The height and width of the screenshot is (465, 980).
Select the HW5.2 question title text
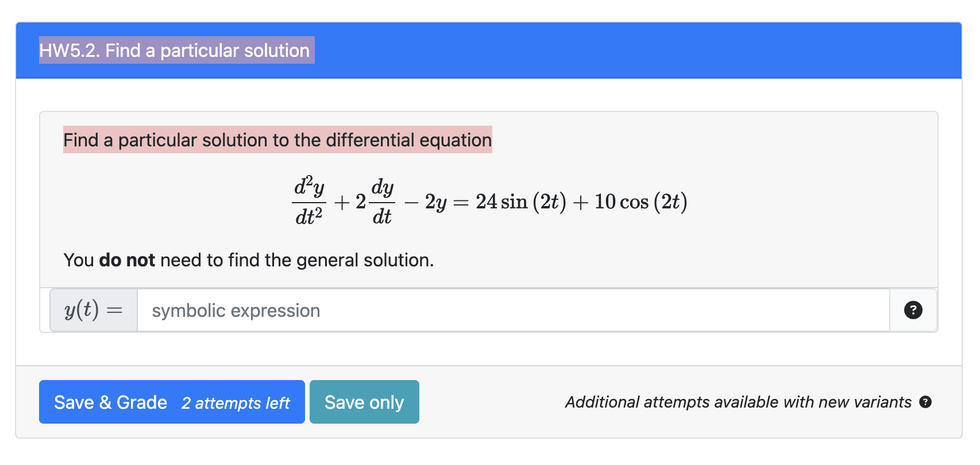coord(175,51)
